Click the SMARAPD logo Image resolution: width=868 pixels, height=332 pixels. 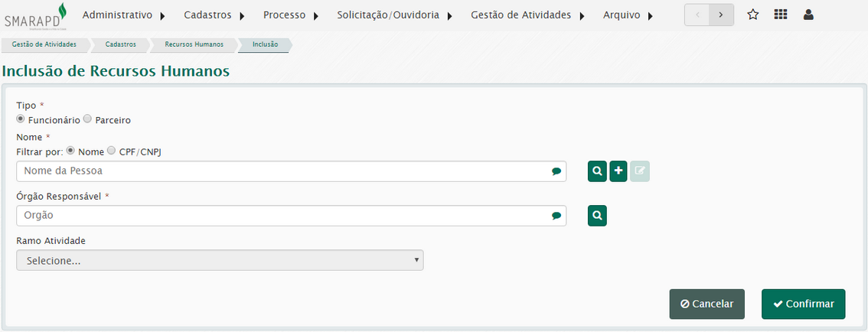point(35,15)
